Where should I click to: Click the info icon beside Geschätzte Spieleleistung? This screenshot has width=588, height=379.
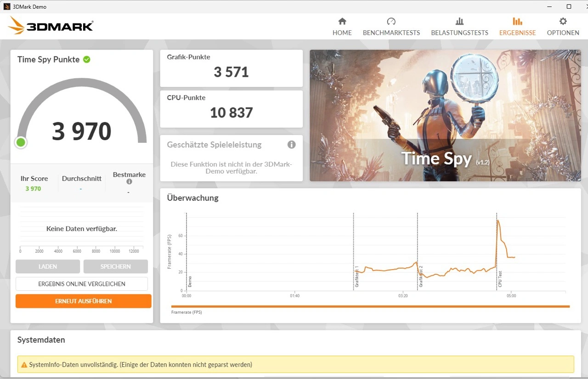[x=291, y=145]
